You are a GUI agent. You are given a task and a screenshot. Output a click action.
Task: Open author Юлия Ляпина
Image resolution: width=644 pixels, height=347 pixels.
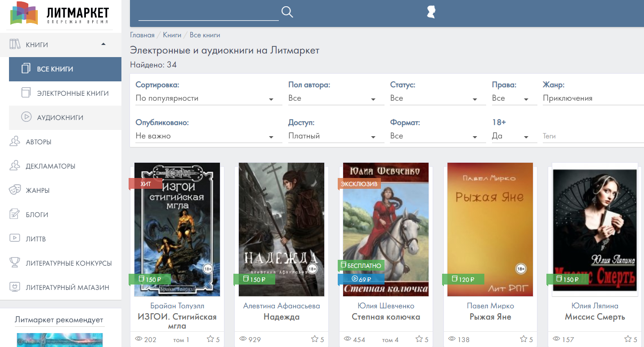[x=595, y=306]
